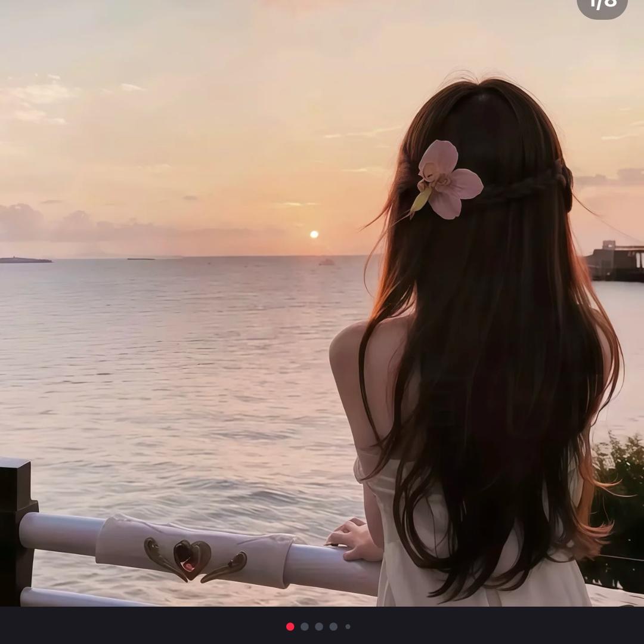This screenshot has width=644, height=644.
Task: Tap the girl's hand on the railing
Action: click(x=355, y=539)
